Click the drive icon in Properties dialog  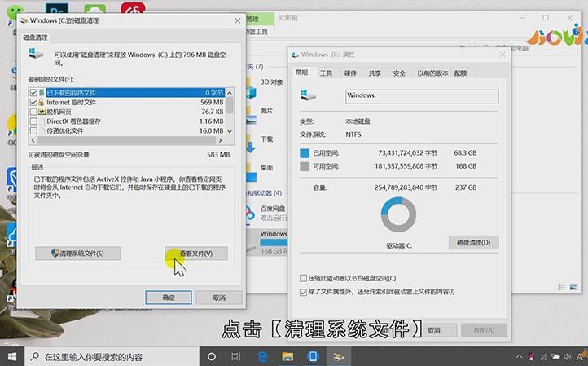click(308, 95)
